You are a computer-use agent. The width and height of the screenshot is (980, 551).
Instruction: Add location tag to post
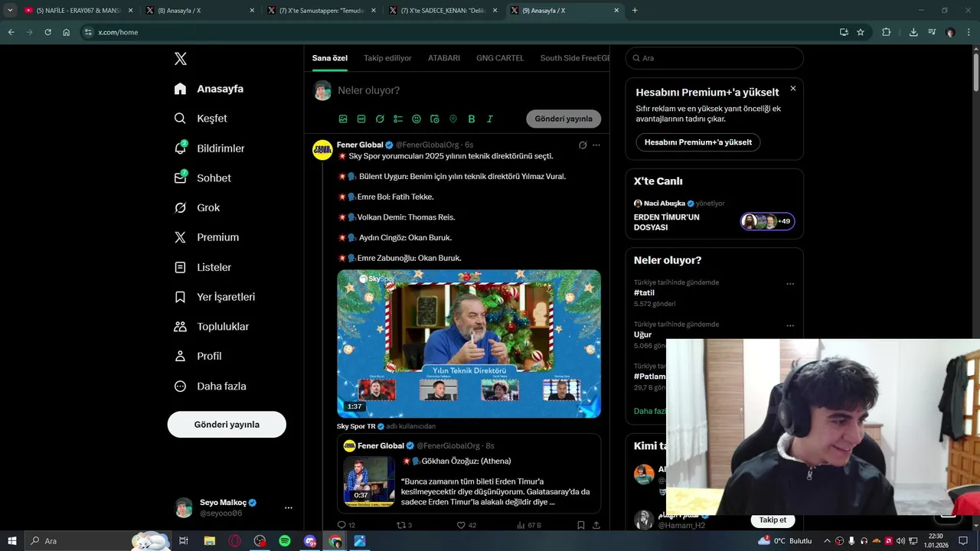pos(453,119)
